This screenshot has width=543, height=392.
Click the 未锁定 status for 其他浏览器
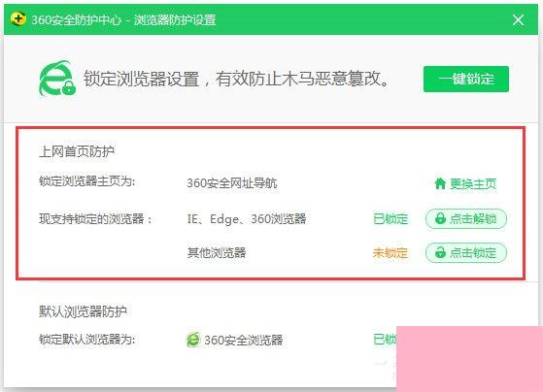tap(390, 253)
